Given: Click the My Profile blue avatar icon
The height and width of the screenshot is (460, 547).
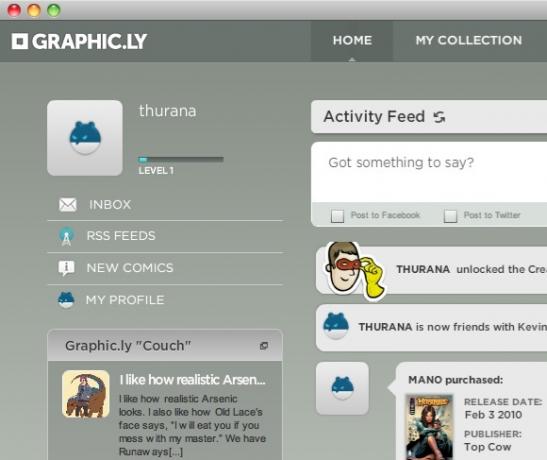Looking at the screenshot, I should click(66, 300).
